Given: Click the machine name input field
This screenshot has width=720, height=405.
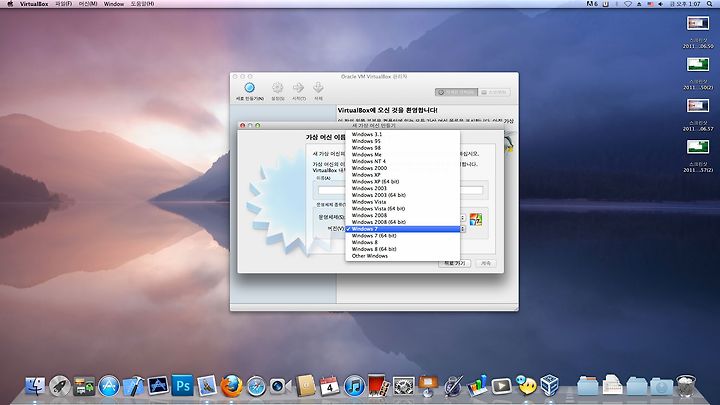Looking at the screenshot, I should (400, 190).
